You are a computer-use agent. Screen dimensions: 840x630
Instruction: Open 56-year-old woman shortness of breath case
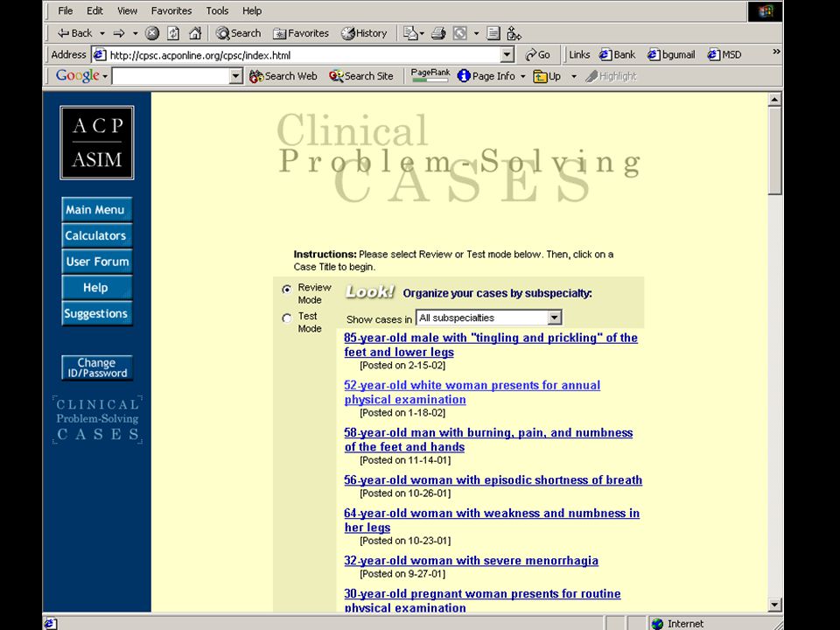click(x=493, y=480)
